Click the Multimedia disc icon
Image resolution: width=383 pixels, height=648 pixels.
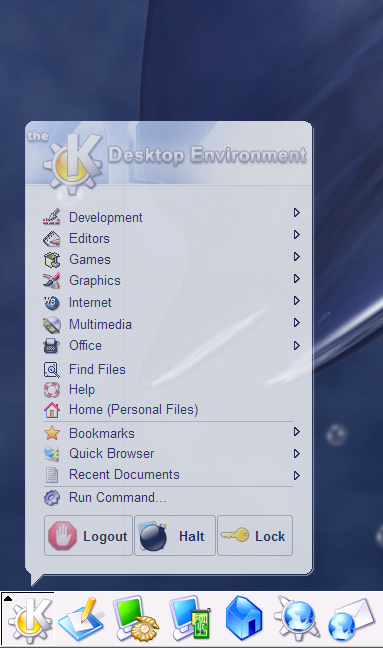(52, 325)
